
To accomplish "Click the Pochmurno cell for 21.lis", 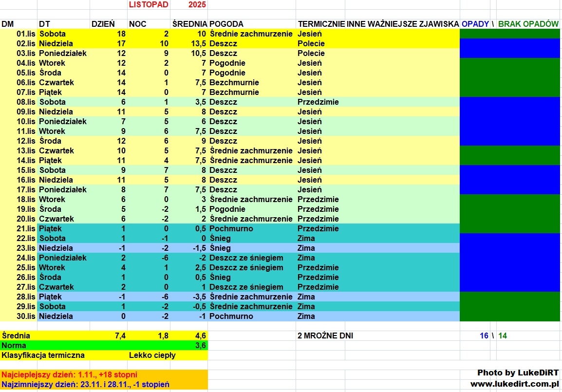I will click(x=231, y=228).
